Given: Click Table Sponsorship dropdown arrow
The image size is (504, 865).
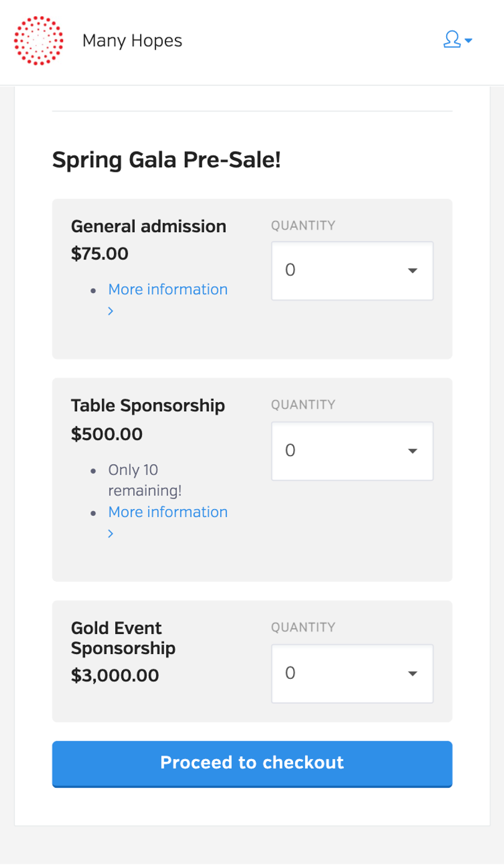Looking at the screenshot, I should coord(412,451).
